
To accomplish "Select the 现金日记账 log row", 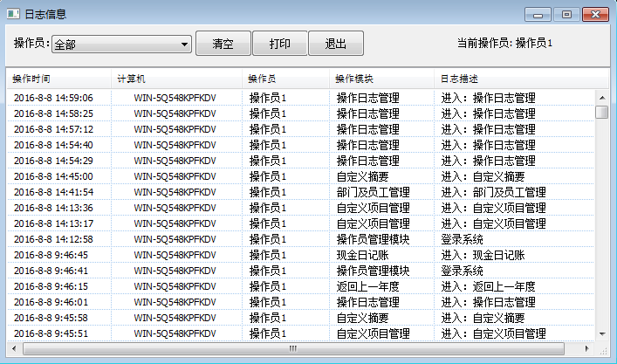I will pos(362,255).
